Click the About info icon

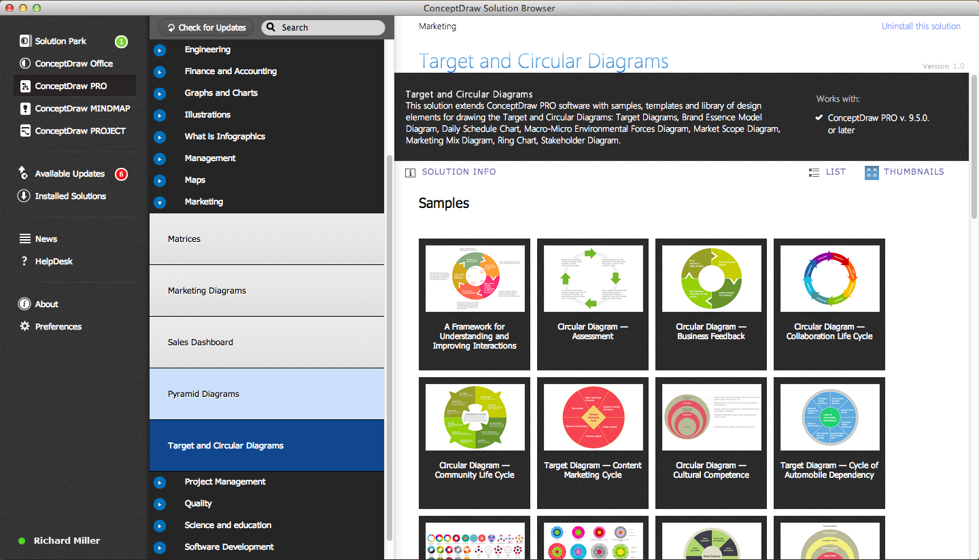click(x=24, y=304)
